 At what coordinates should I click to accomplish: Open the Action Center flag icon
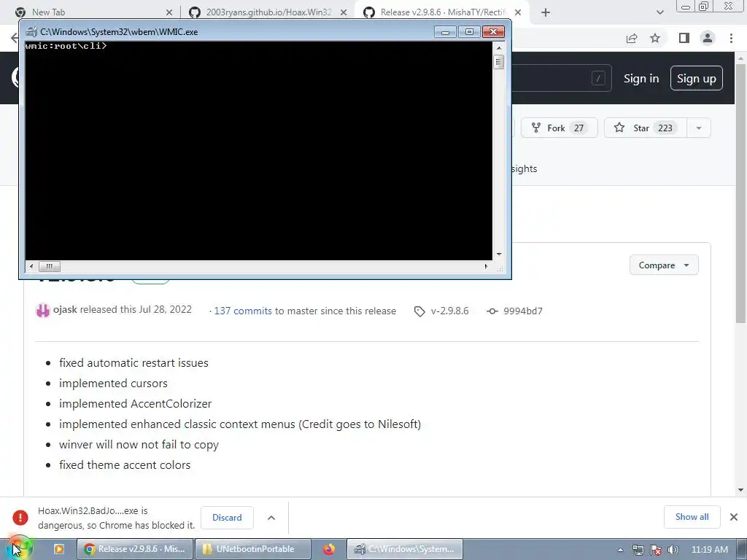point(656,550)
